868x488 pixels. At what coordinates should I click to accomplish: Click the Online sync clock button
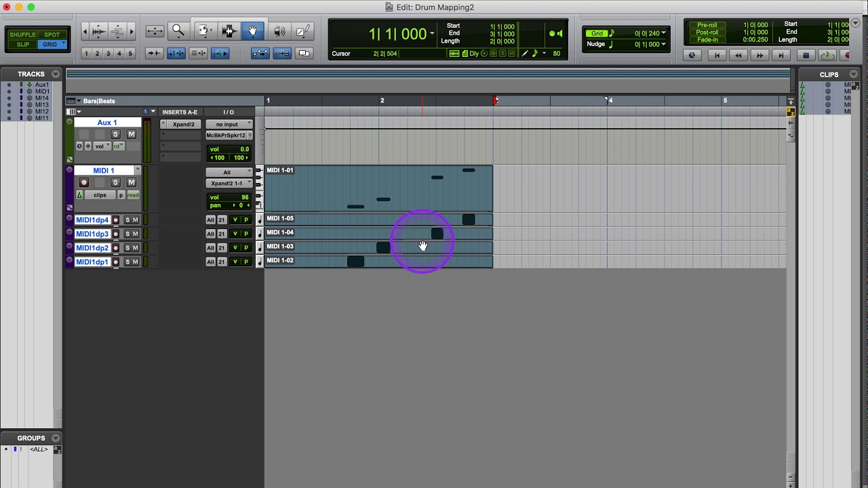(692, 56)
